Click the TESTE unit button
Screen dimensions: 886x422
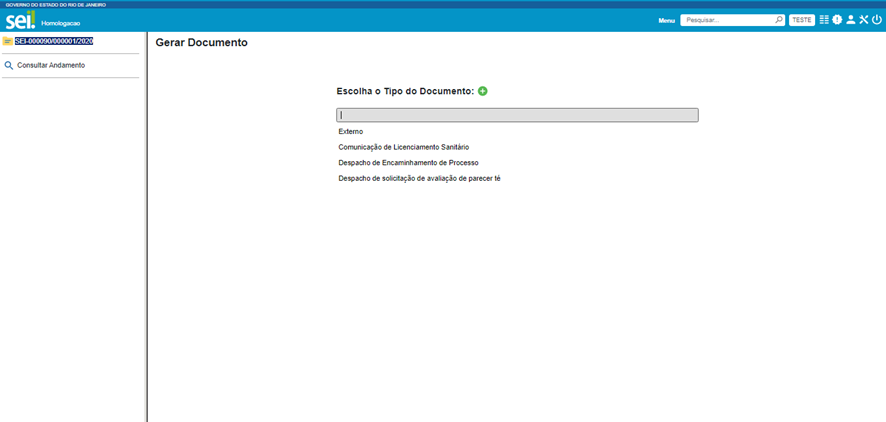802,20
